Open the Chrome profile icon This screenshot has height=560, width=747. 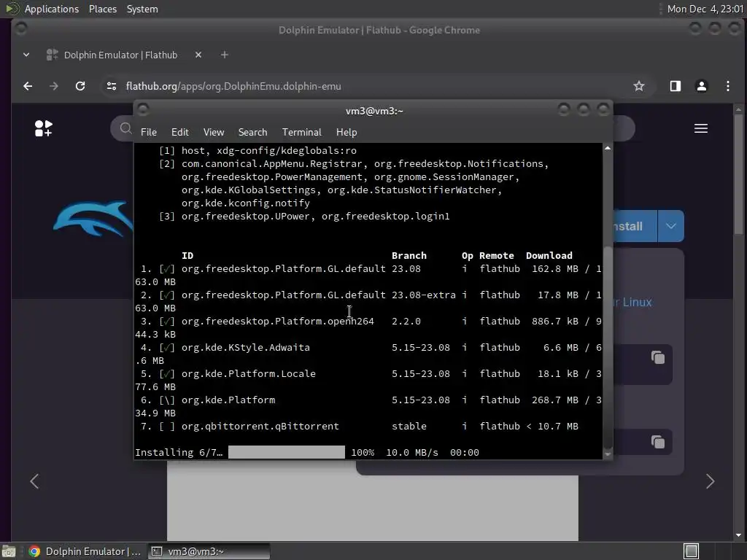coord(701,86)
